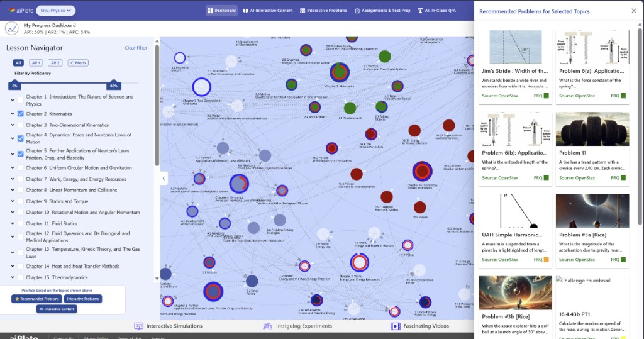Viewport: 644px width, 339px height.
Task: Select the All filter tab
Action: pos(18,63)
